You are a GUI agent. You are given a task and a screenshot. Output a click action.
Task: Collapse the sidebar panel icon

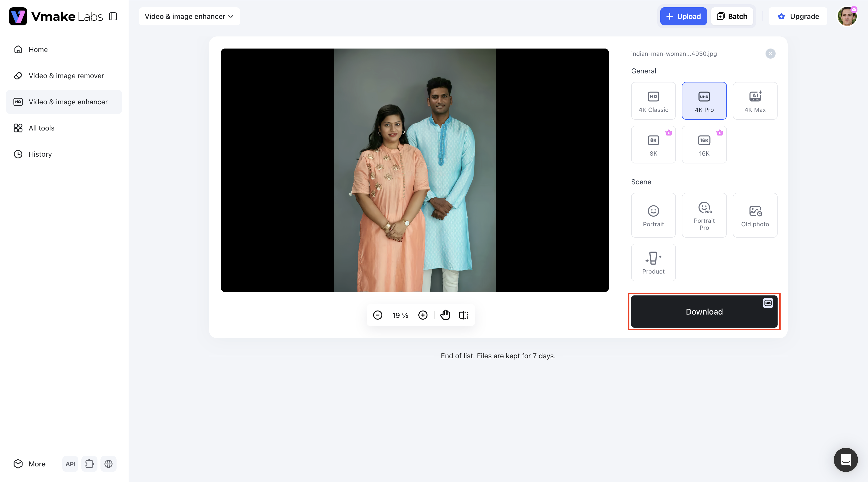coord(113,16)
